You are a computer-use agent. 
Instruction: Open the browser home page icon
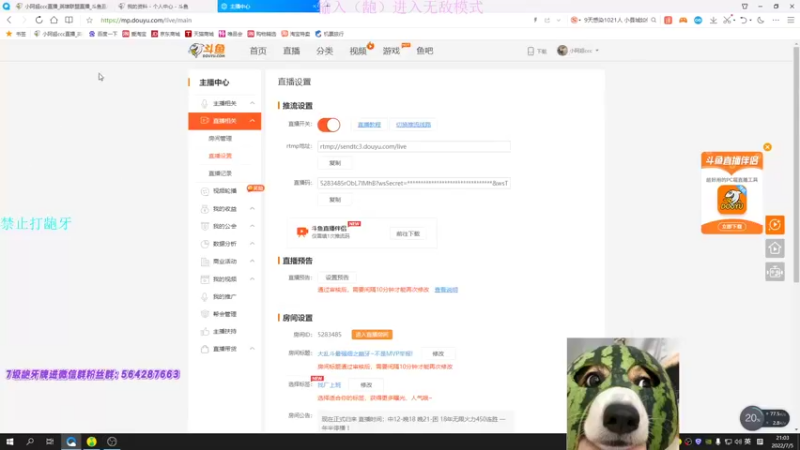pos(54,20)
